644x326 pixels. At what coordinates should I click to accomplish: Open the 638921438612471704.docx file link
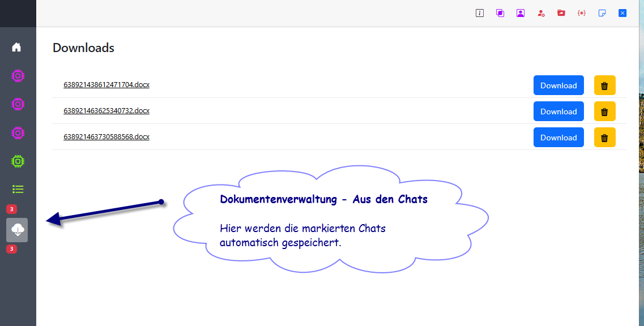click(x=106, y=84)
